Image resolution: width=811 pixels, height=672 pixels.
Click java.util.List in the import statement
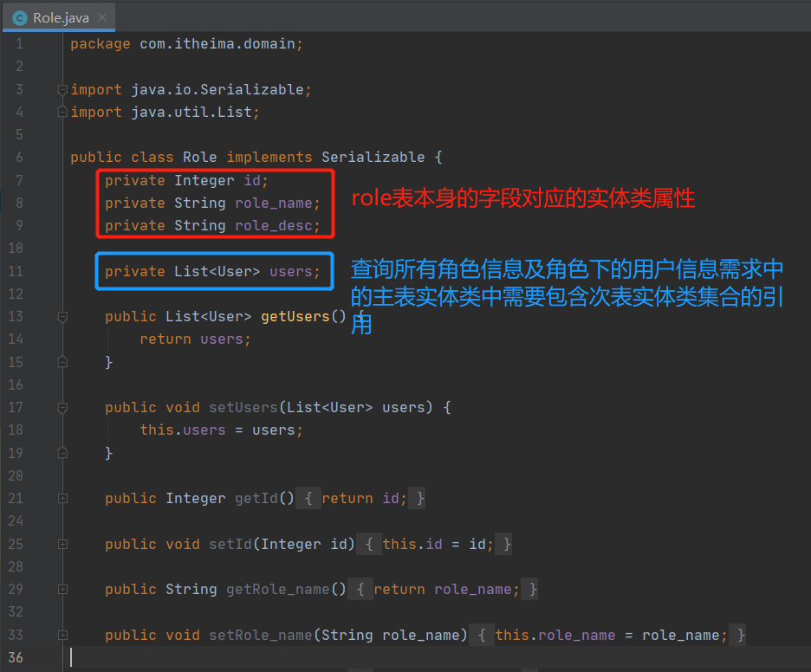tap(191, 113)
